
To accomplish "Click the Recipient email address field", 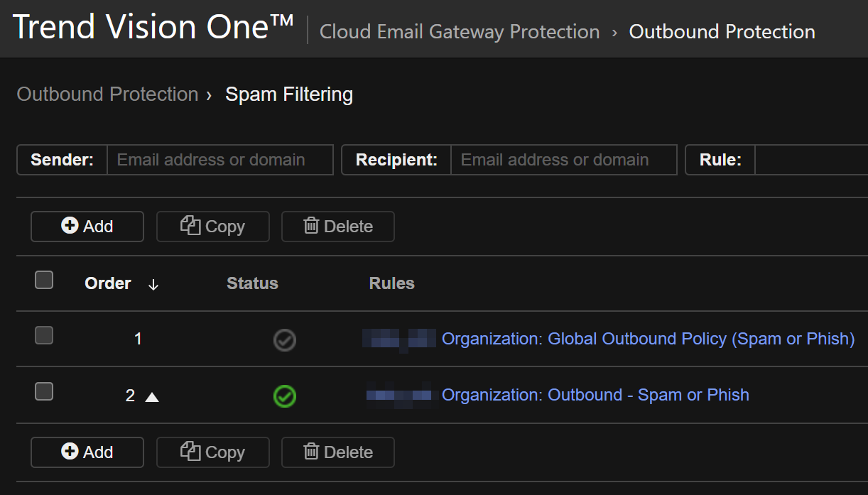I will pos(563,160).
